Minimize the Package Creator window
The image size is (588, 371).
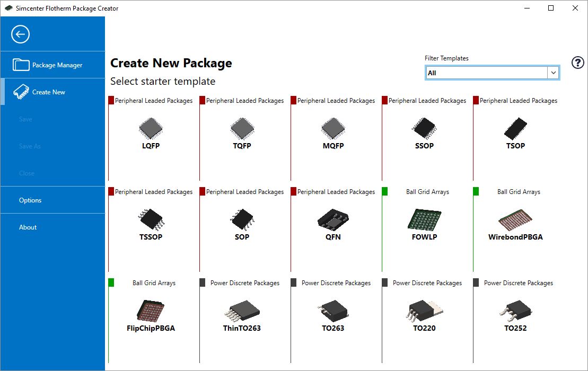point(526,8)
